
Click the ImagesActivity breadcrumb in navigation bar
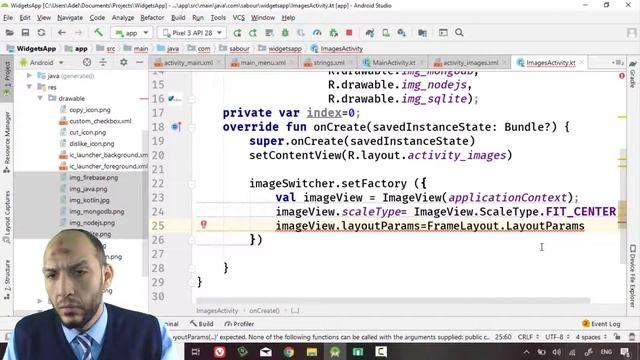(x=341, y=49)
